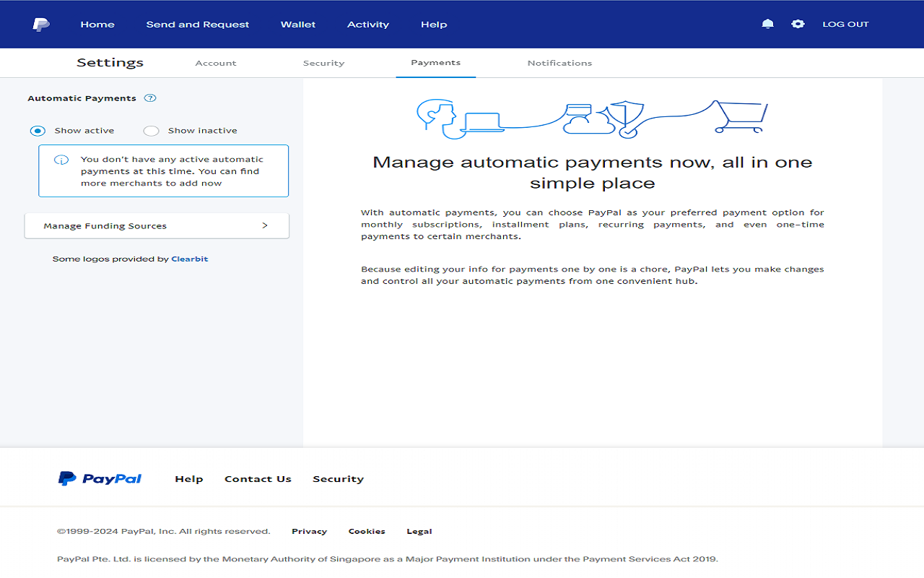
Task: Click the PayPal footer logo
Action: point(100,478)
